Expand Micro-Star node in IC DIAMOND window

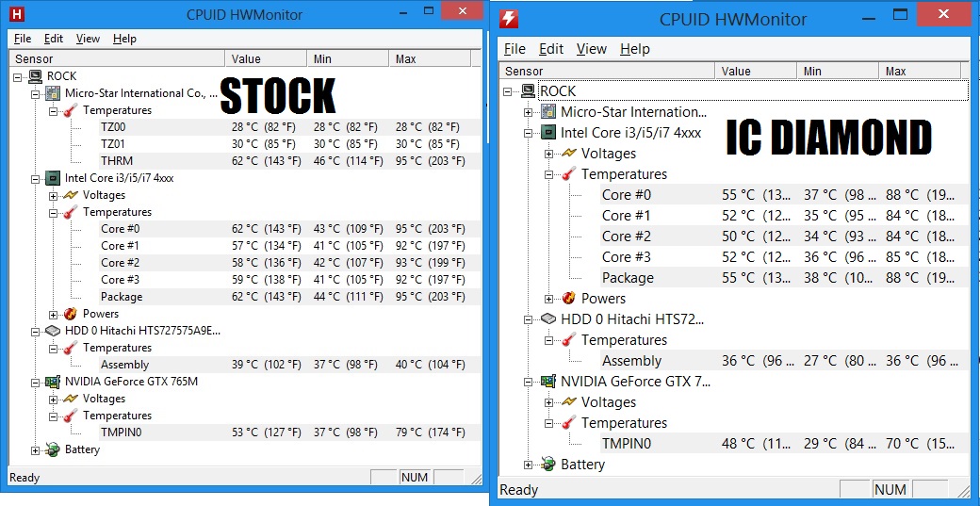click(529, 112)
